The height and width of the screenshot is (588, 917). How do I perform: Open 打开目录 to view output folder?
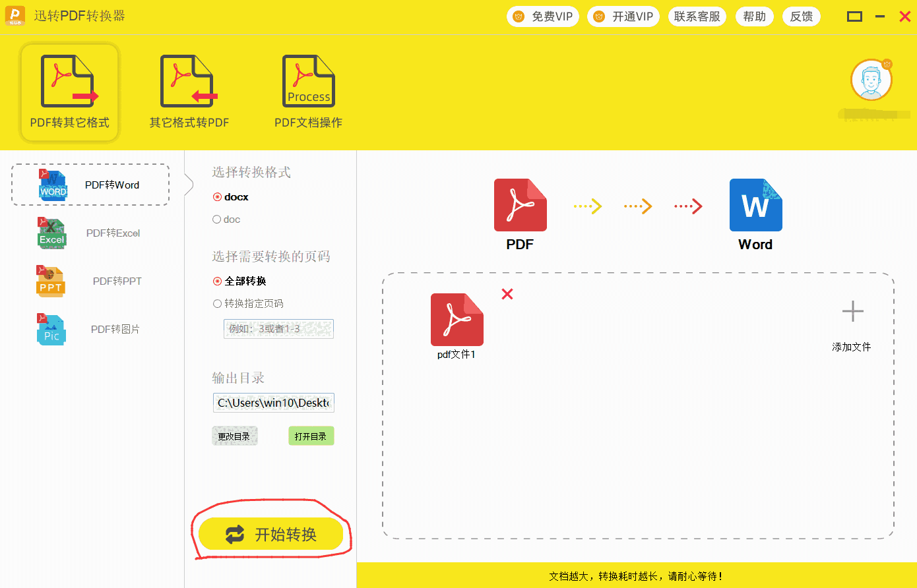(x=311, y=435)
